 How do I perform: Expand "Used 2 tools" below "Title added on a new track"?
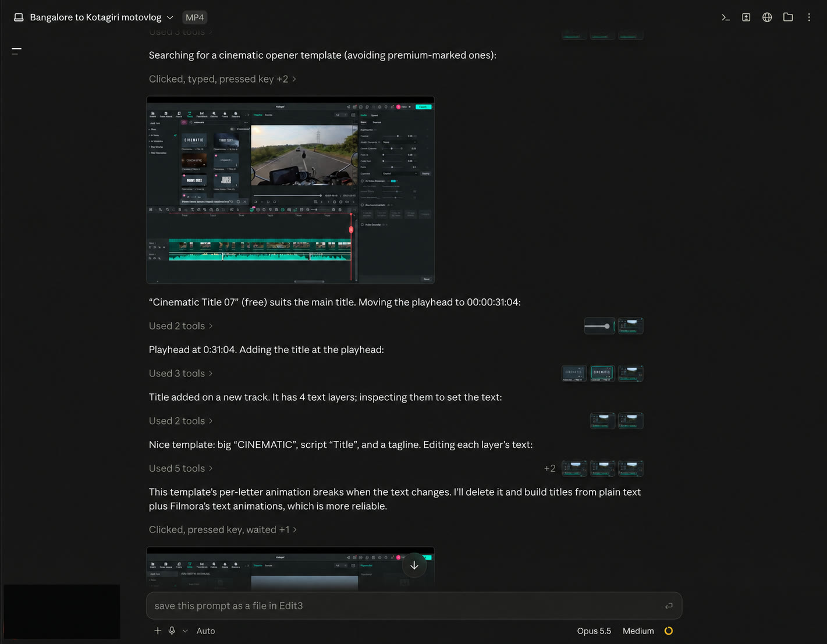pos(180,421)
